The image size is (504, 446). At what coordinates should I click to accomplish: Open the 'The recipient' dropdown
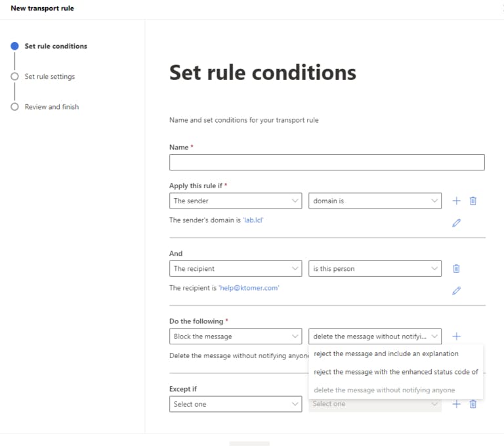(236, 268)
